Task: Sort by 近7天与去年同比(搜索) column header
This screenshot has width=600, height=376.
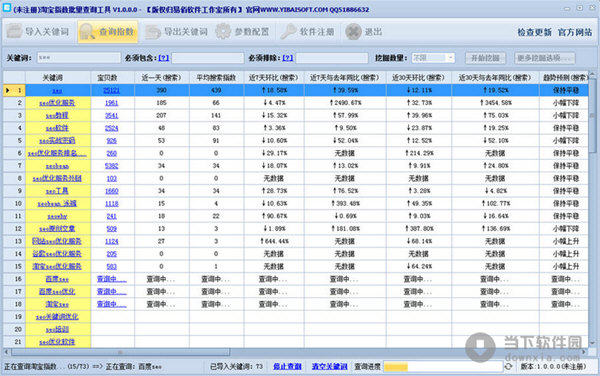Action: [x=345, y=77]
